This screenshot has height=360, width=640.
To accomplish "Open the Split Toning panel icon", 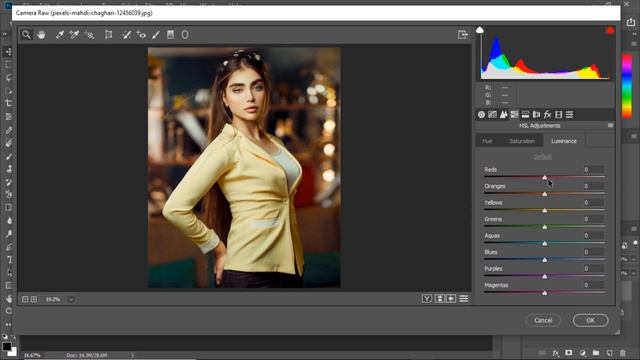I will 526,115.
